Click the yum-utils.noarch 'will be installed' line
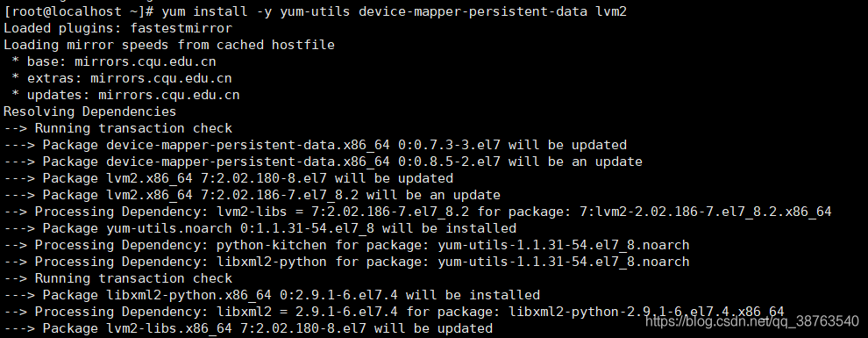This screenshot has width=868, height=338. [x=260, y=227]
